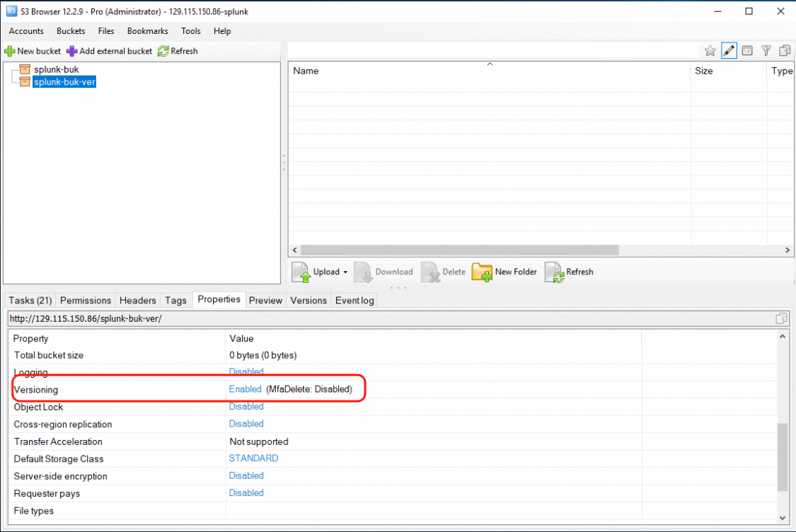Switch to the Permissions tab
Image resolution: width=796 pixels, height=532 pixels.
pos(86,301)
